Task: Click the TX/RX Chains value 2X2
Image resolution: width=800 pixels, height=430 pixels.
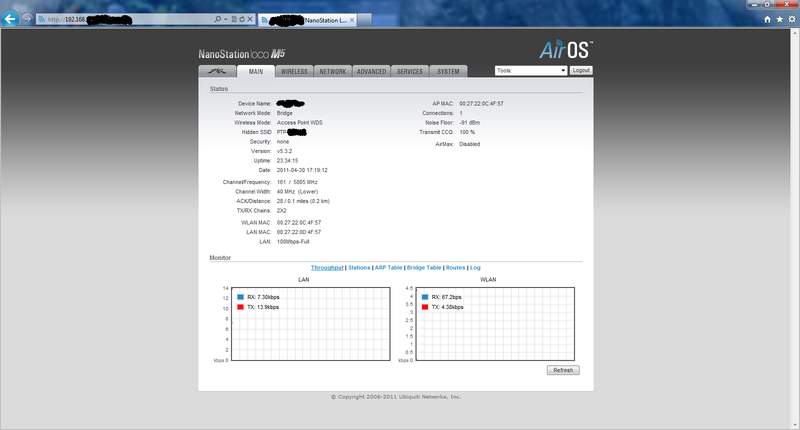Action: (x=282, y=211)
